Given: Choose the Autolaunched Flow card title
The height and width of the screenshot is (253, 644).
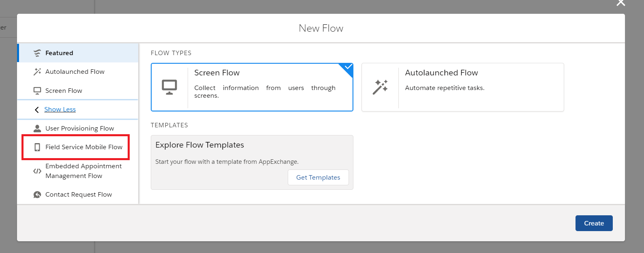Looking at the screenshot, I should click(441, 73).
